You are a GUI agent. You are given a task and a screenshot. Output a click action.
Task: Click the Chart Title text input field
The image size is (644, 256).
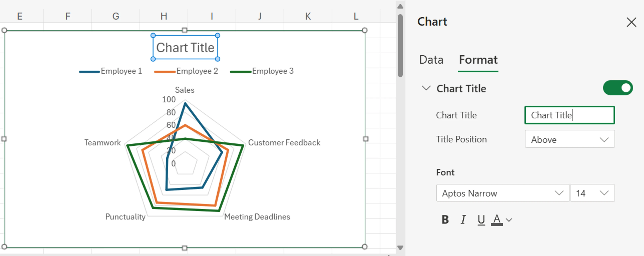(x=570, y=115)
